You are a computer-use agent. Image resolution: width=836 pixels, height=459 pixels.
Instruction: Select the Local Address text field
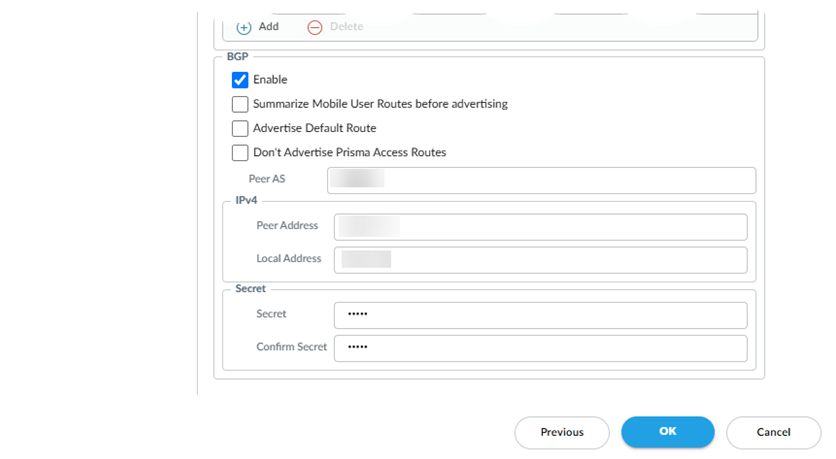pos(541,260)
